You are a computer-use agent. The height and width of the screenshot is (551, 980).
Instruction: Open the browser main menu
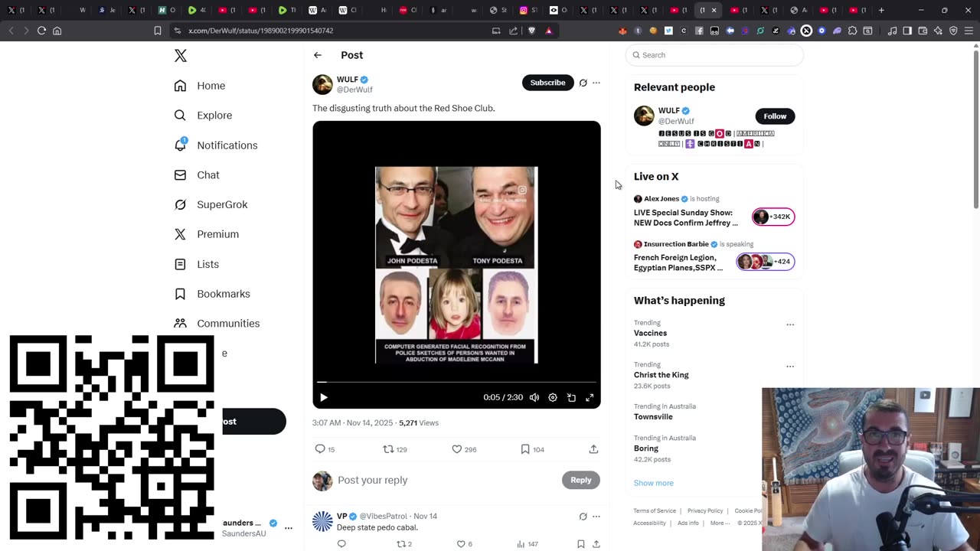(969, 31)
